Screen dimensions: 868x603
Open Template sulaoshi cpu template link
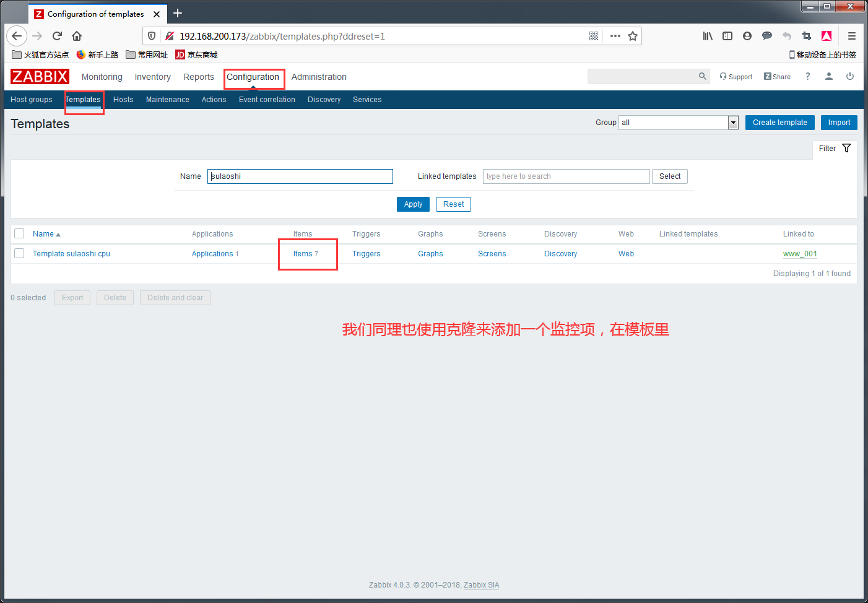point(71,254)
